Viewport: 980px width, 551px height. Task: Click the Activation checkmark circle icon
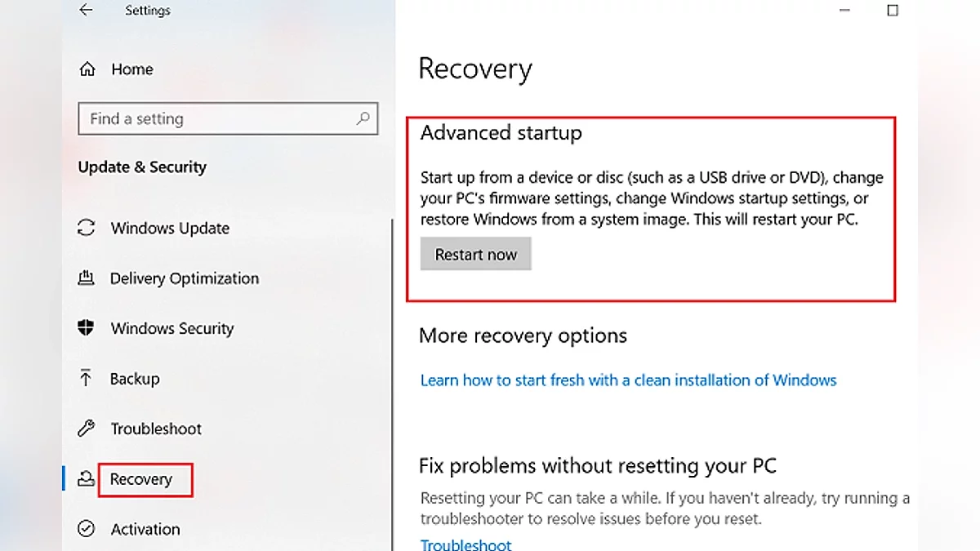pos(86,529)
